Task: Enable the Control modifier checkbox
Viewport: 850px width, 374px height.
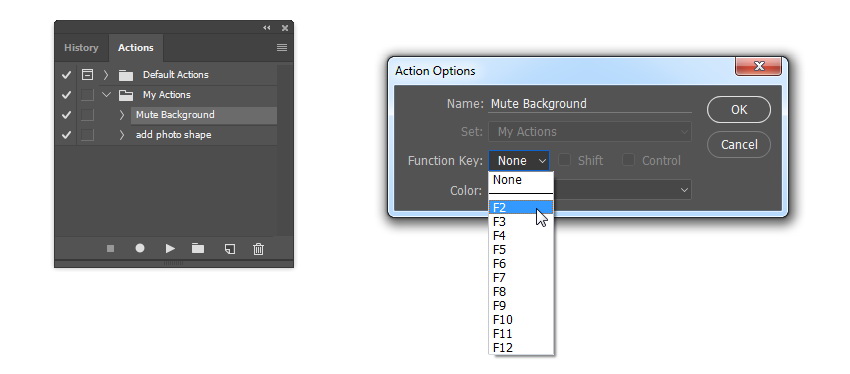Action: point(628,160)
